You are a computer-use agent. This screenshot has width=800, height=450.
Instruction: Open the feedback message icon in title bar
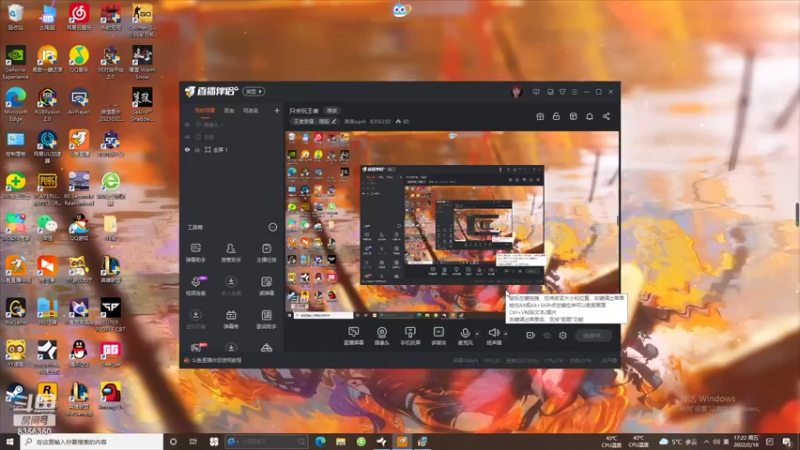(536, 92)
